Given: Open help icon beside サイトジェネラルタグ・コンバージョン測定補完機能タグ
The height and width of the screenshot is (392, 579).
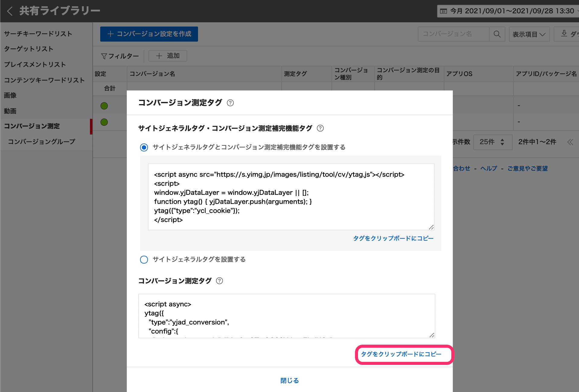Looking at the screenshot, I should click(320, 128).
